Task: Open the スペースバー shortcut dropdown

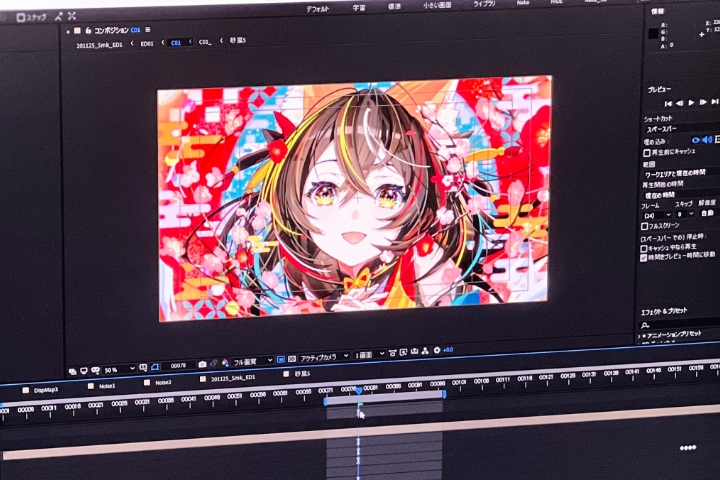Action: (682, 129)
